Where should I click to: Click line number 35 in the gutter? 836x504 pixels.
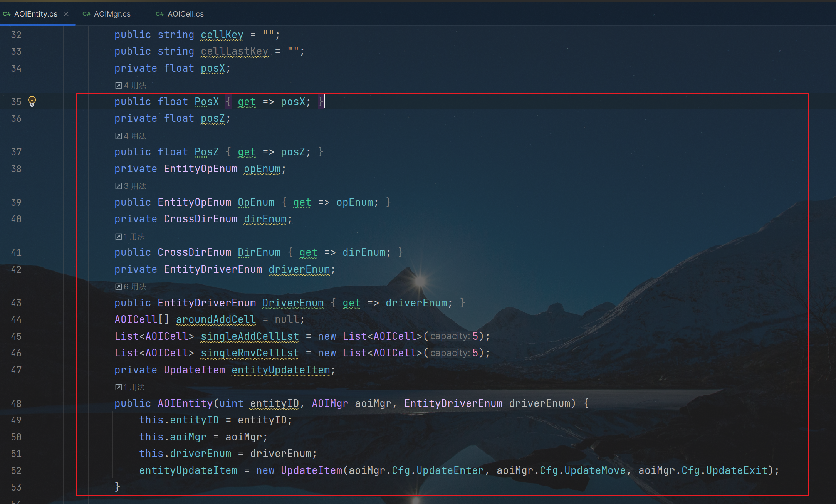pyautogui.click(x=16, y=102)
